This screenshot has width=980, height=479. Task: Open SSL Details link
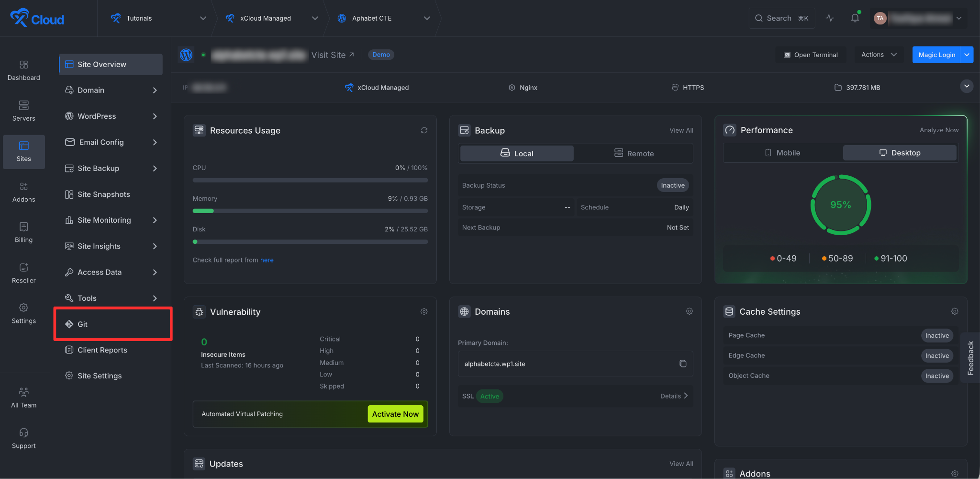click(674, 396)
